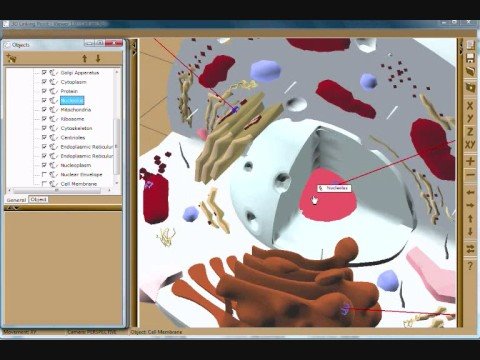Click the object icon beside Centrioles
This screenshot has height=360, width=480.
coord(54,137)
